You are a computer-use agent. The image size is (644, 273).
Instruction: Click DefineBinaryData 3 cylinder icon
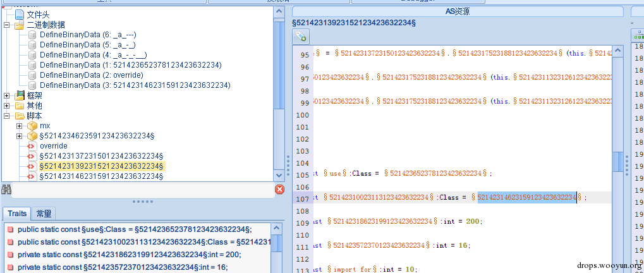[32, 85]
